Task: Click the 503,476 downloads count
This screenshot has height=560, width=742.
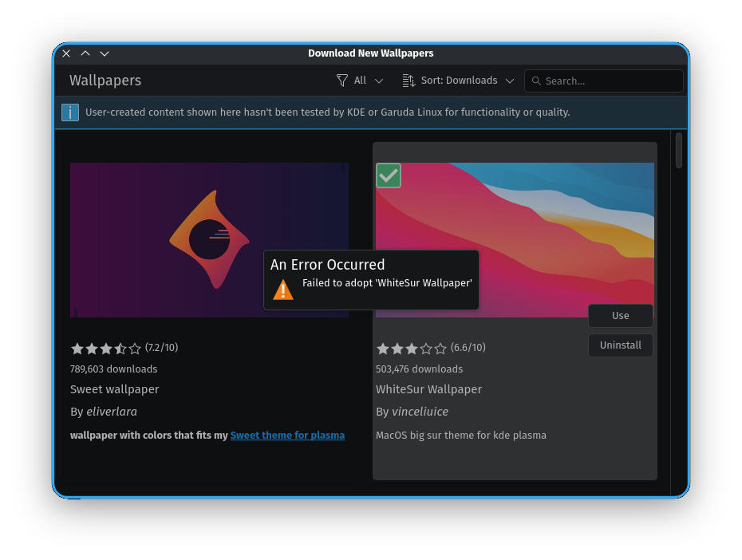Action: (x=419, y=369)
